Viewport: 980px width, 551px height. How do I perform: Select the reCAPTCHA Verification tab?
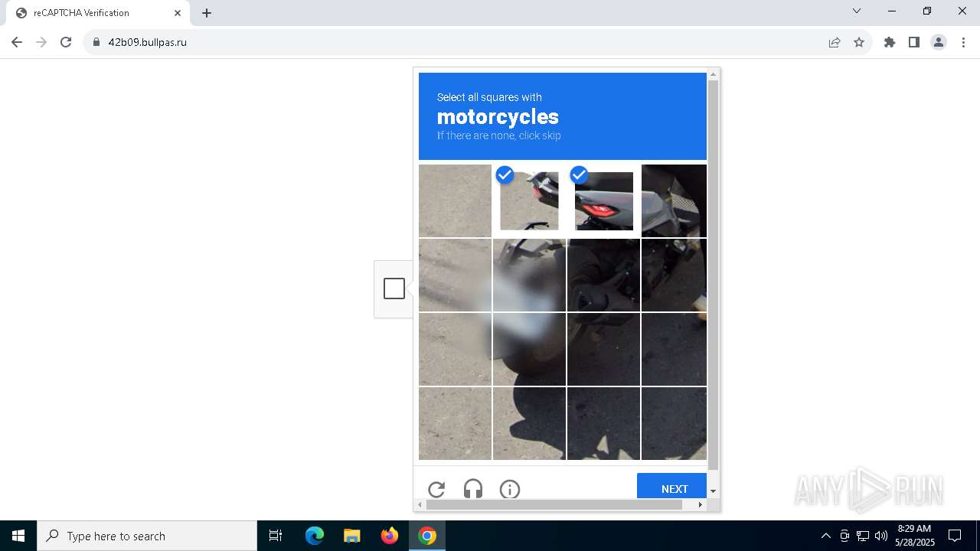(97, 13)
